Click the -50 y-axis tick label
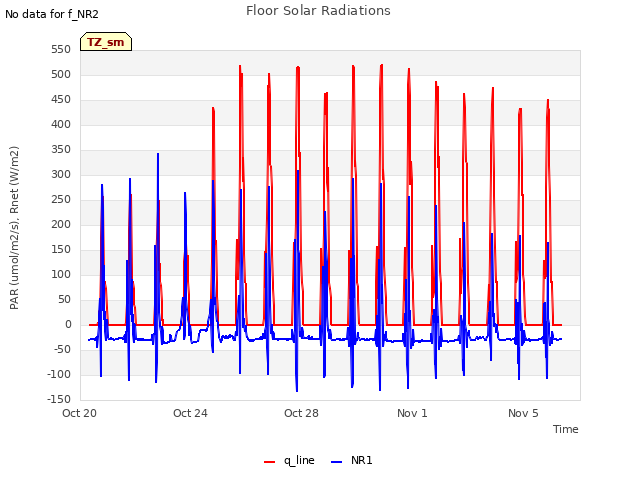This screenshot has width=640, height=480. [62, 349]
